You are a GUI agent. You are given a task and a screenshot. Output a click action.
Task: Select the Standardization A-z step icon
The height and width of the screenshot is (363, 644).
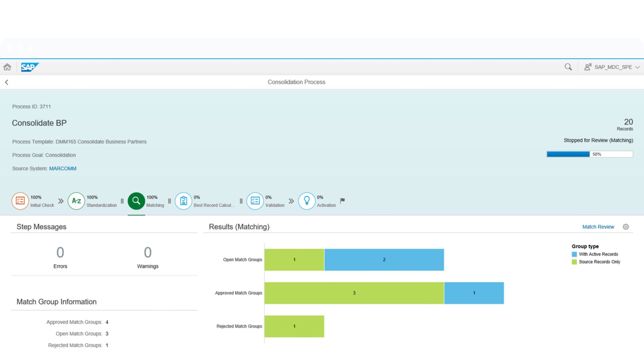(76, 201)
